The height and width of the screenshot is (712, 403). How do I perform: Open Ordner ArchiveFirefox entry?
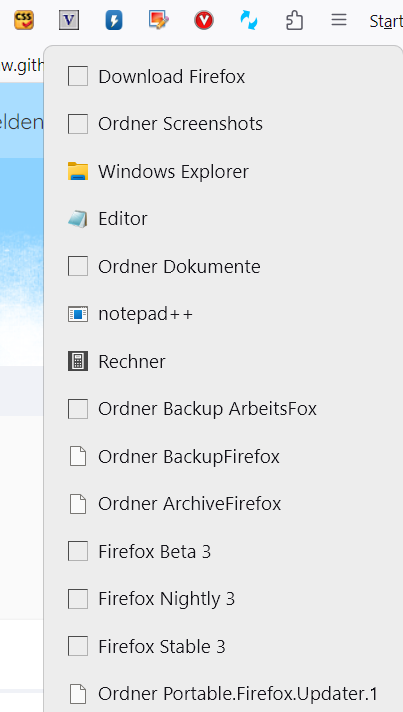click(223, 504)
